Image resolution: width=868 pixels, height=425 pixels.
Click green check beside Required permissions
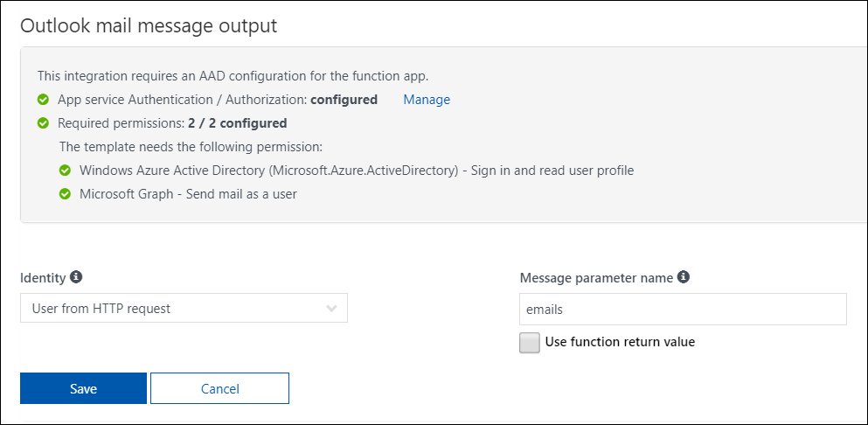click(44, 123)
